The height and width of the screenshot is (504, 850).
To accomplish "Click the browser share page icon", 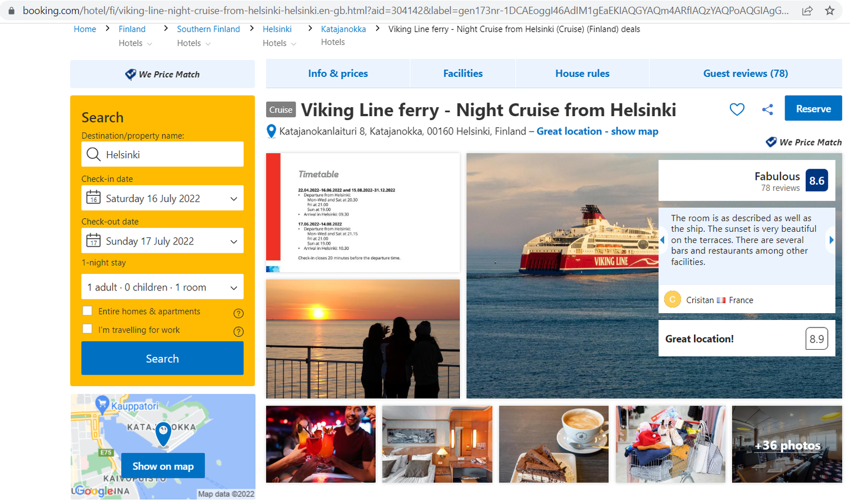I will tap(807, 11).
